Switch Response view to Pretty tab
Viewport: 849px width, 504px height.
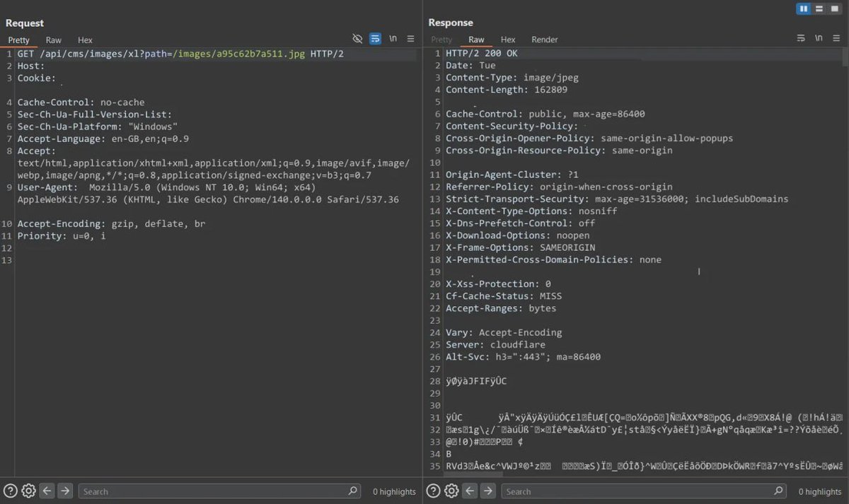pos(441,40)
